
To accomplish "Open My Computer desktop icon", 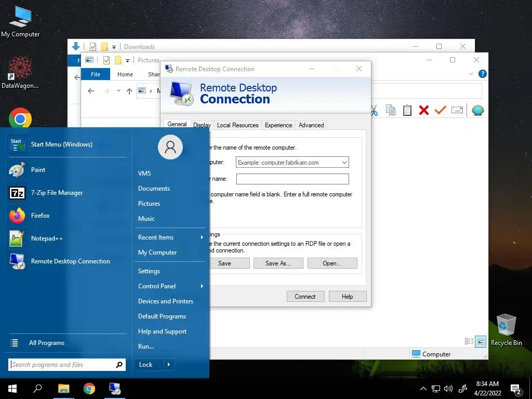I will [20, 21].
